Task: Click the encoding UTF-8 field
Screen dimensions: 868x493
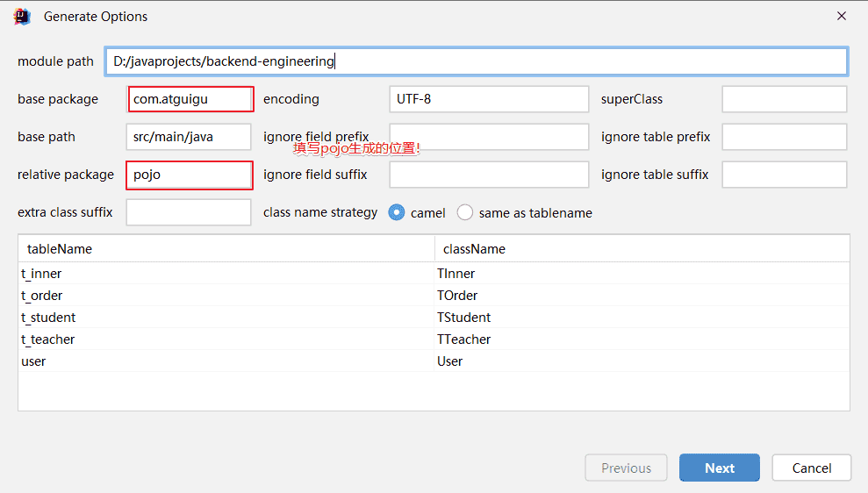Action: 488,99
